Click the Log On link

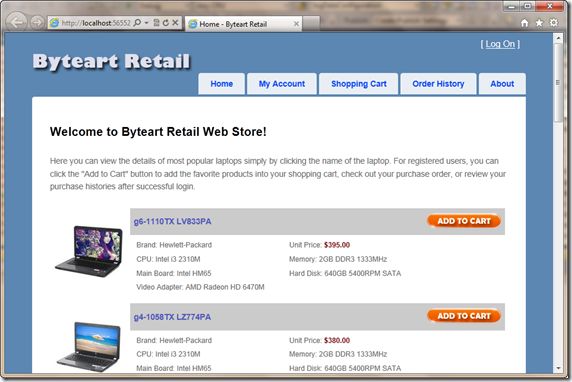coord(500,44)
